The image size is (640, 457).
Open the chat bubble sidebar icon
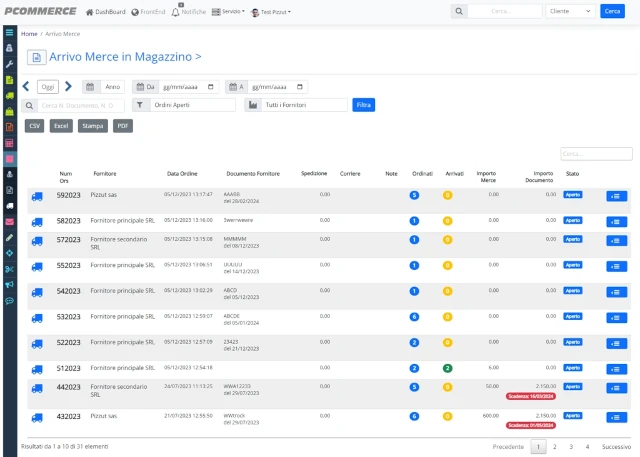tap(9, 301)
